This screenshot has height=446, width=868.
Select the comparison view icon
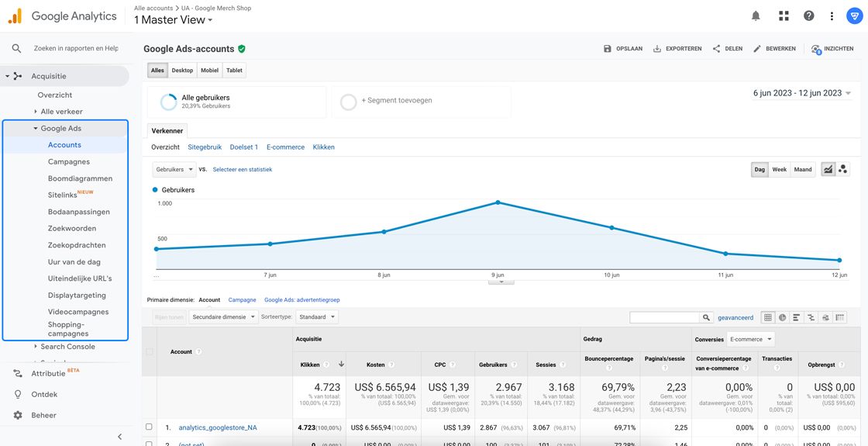811,317
